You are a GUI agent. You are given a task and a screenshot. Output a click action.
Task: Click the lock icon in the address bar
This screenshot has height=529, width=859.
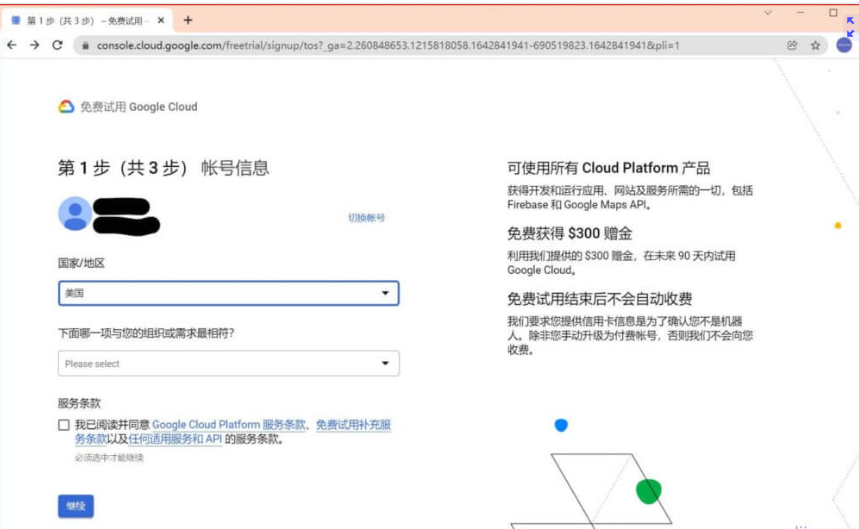point(85,46)
